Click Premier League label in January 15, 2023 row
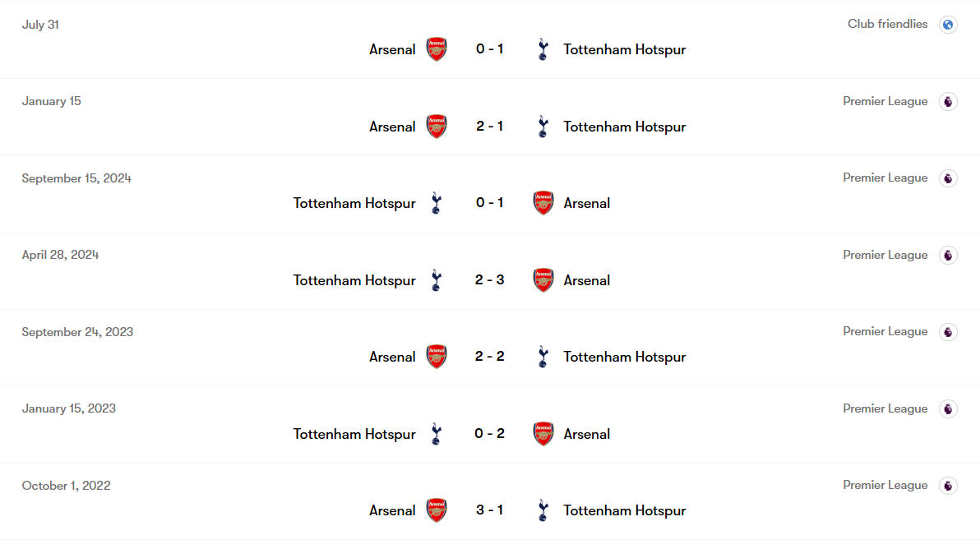 [885, 409]
